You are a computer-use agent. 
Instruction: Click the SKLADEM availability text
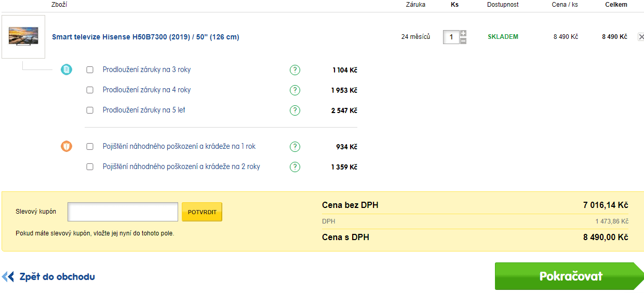(x=503, y=37)
